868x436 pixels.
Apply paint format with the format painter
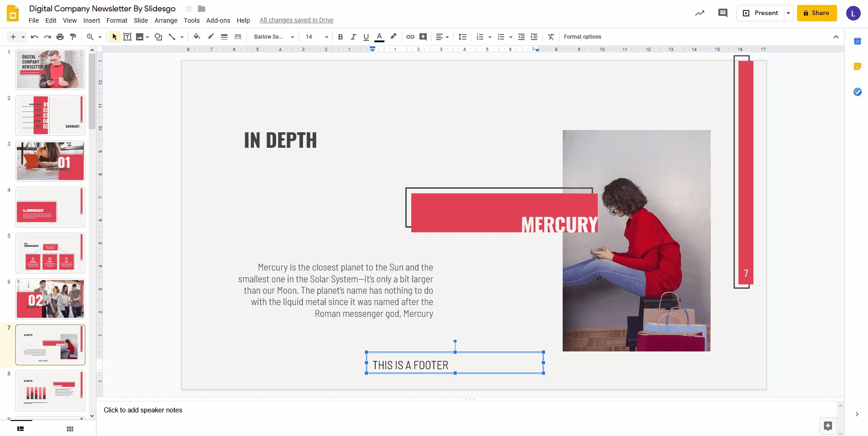click(x=72, y=37)
